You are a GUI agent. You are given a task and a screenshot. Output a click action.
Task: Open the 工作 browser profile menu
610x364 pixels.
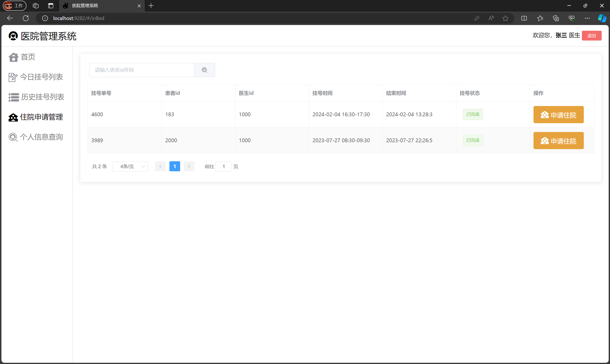(x=15, y=6)
